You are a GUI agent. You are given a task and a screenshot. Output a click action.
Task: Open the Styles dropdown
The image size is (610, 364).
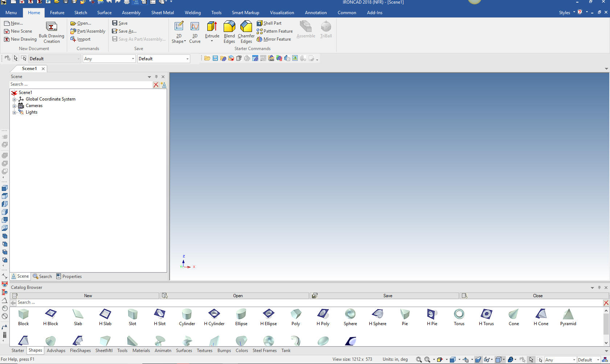567,13
